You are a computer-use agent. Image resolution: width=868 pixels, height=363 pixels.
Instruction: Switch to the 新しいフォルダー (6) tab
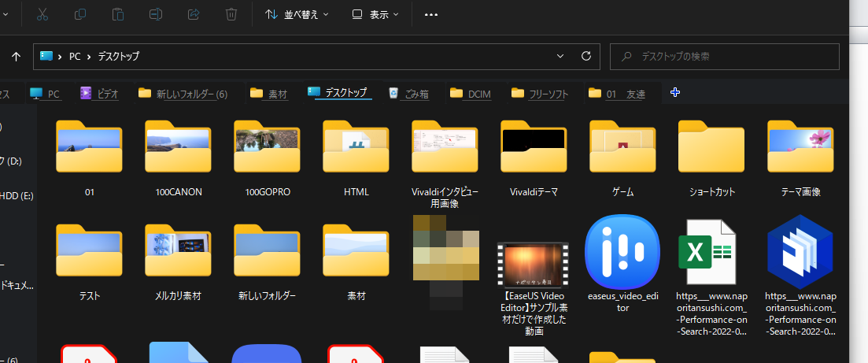[183, 94]
